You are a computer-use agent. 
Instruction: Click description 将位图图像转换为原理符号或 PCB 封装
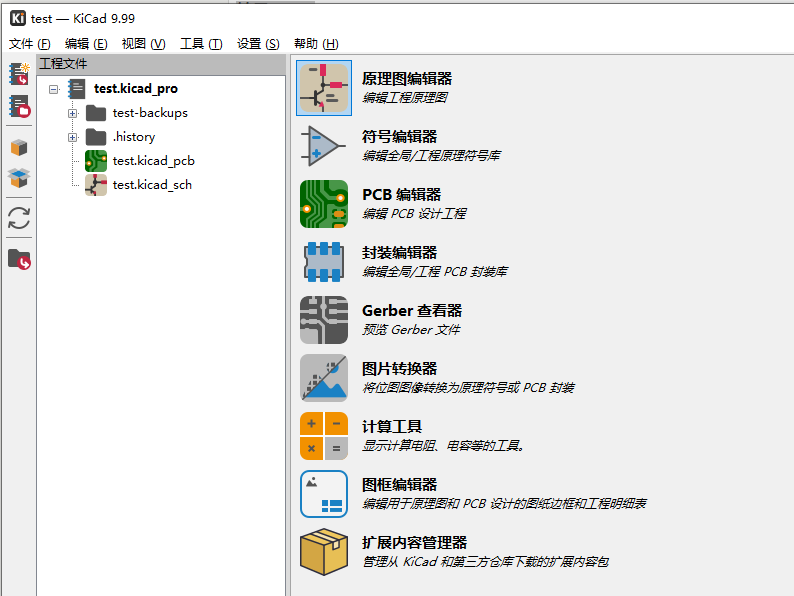pyautogui.click(x=468, y=388)
